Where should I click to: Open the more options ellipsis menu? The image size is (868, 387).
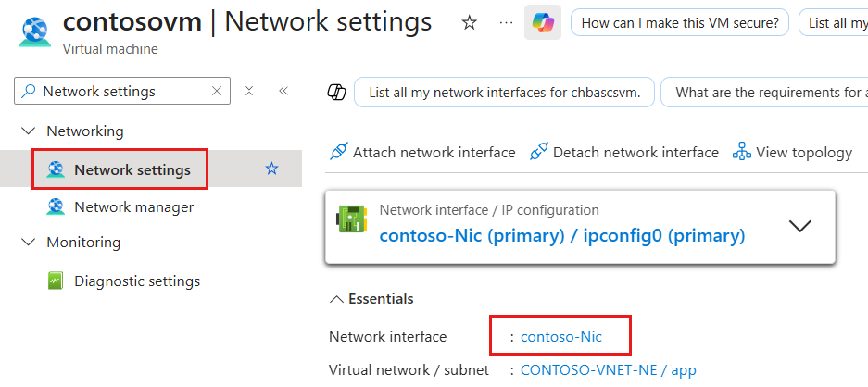pos(506,23)
